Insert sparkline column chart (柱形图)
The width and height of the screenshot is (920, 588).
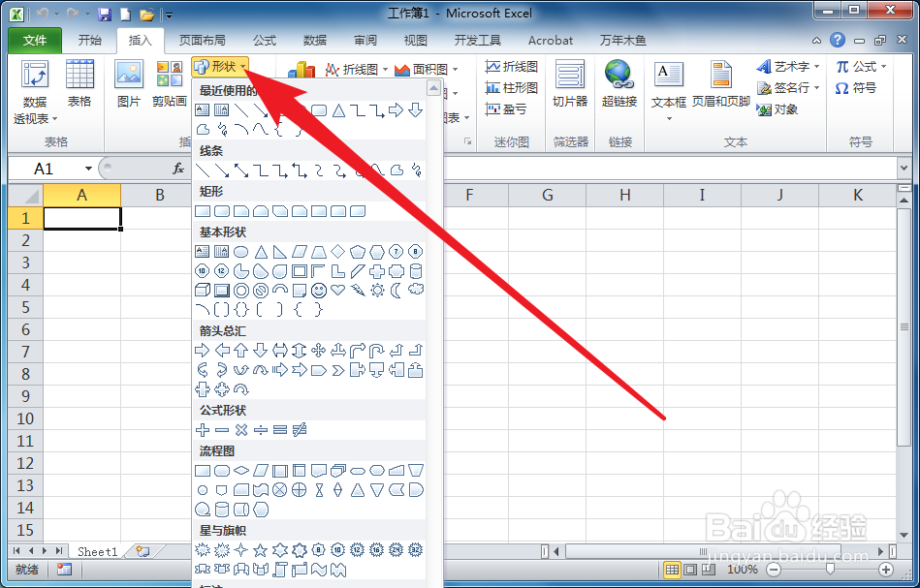512,88
